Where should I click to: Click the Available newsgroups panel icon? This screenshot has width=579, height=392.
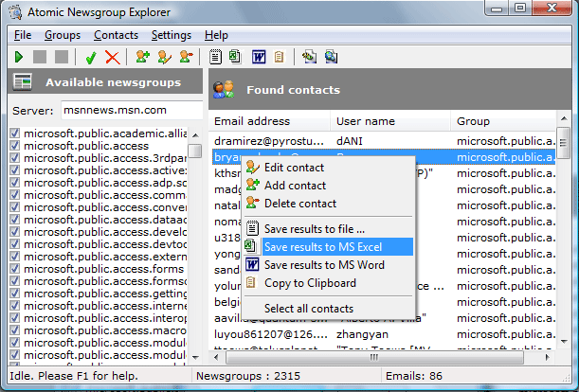click(x=22, y=82)
